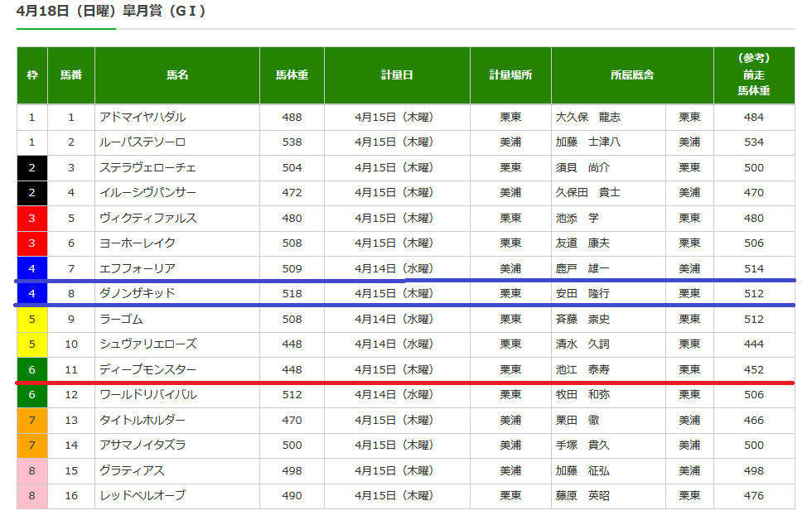This screenshot has width=812, height=520.
Task: Click trainer name 鹿戸 雄一
Action: click(582, 269)
